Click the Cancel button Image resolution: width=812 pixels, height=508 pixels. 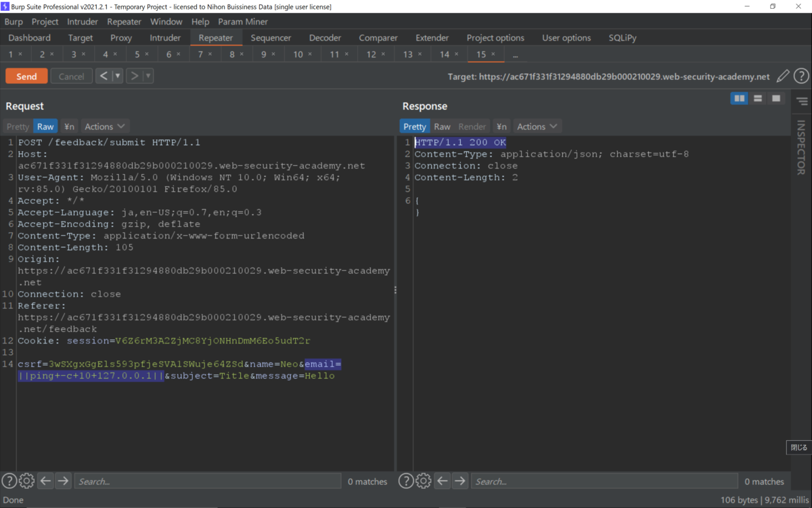[x=71, y=77]
